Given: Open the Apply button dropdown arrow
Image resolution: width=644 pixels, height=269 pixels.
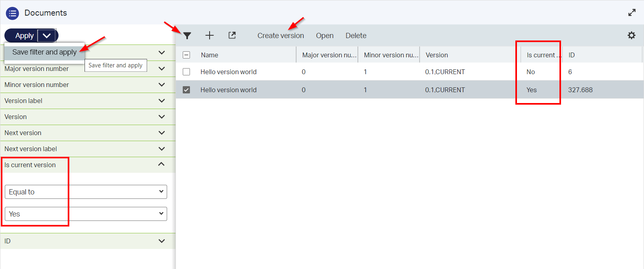Looking at the screenshot, I should [x=47, y=36].
